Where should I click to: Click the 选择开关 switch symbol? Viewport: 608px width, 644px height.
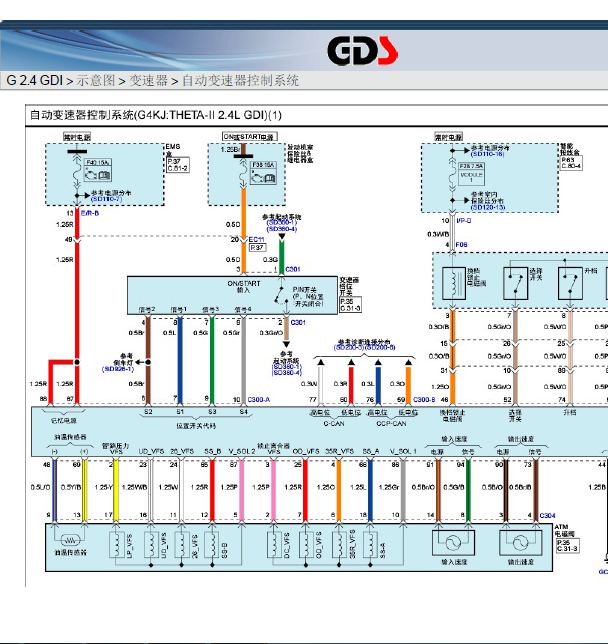(515, 283)
